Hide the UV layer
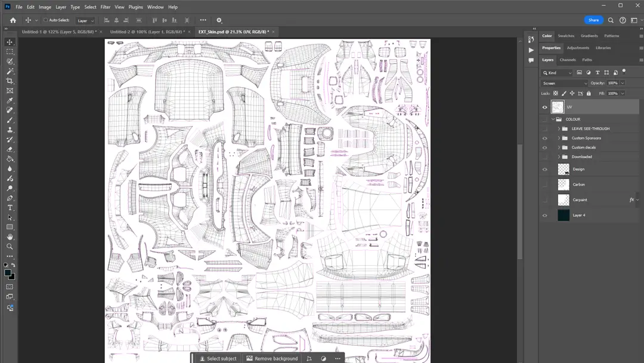The image size is (644, 363). pos(544,107)
